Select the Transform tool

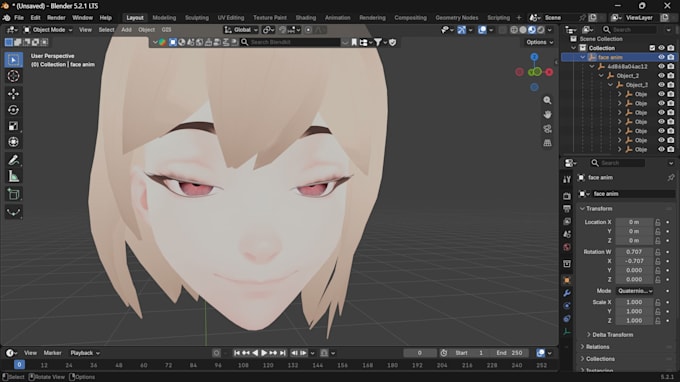point(13,142)
